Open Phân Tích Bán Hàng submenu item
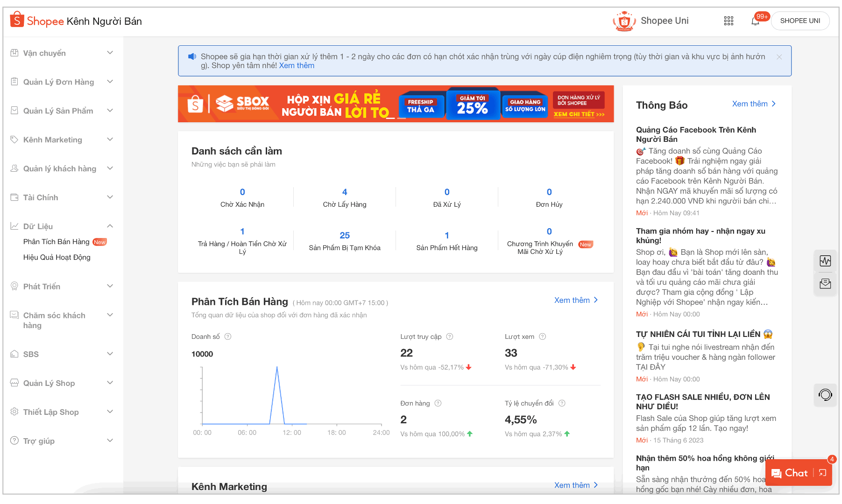 (x=57, y=242)
